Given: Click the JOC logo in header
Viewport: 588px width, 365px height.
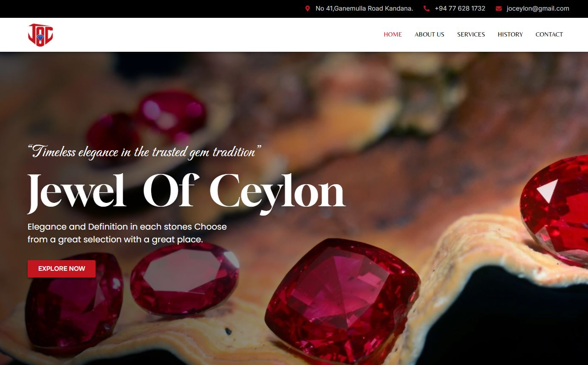Looking at the screenshot, I should click(40, 35).
